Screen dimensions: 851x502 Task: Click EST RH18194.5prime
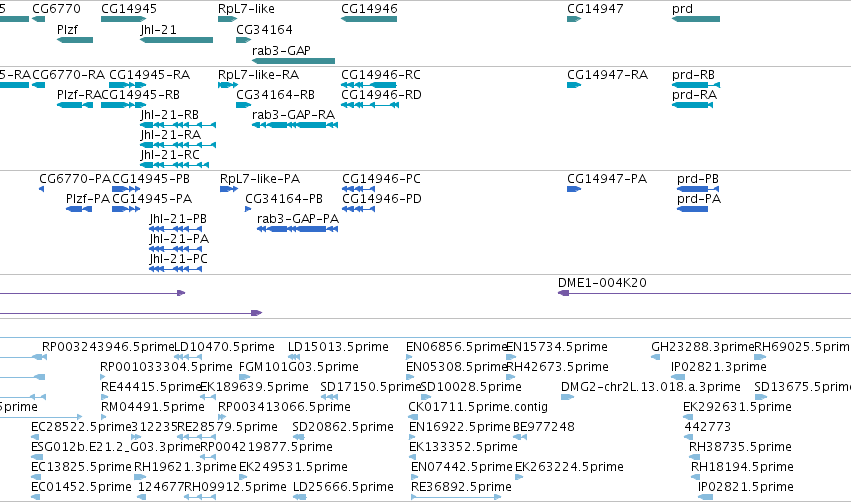coord(742,467)
